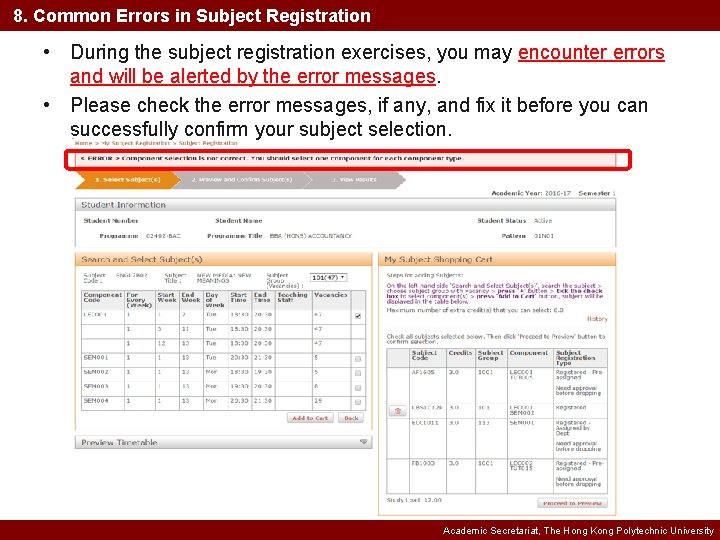Click the Academic Year 2016-17 text
This screenshot has height=540, width=720.
(531, 193)
